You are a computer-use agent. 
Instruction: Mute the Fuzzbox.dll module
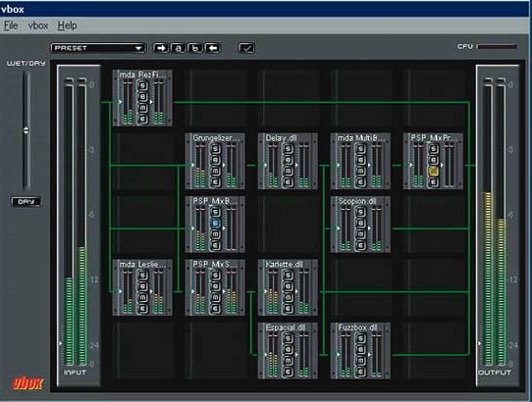pyautogui.click(x=360, y=361)
